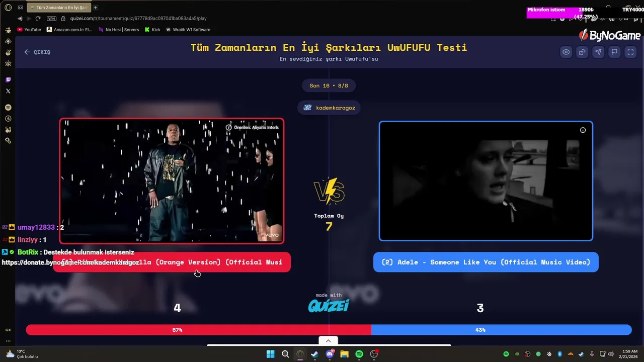The height and width of the screenshot is (362, 644).
Task: Open the history clock icon in the sidebar
Action: pyautogui.click(x=8, y=119)
